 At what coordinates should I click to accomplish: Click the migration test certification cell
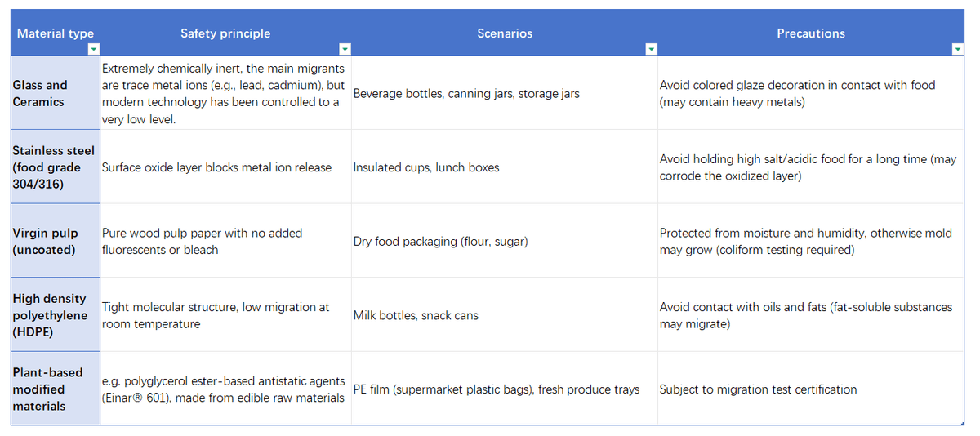tap(811, 389)
